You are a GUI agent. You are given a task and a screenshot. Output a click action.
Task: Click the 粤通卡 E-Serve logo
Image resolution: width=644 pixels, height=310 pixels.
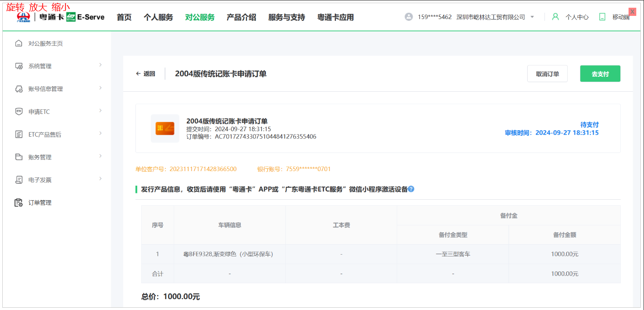point(61,17)
